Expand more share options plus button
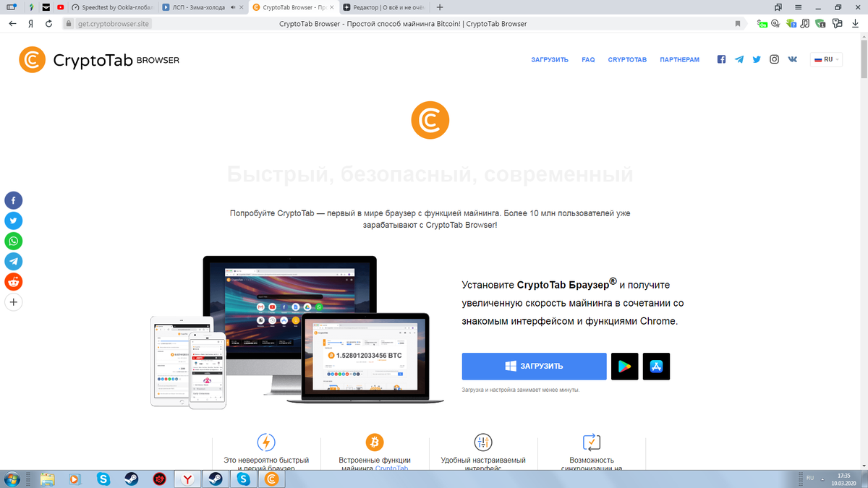The width and height of the screenshot is (868, 488). point(14,301)
